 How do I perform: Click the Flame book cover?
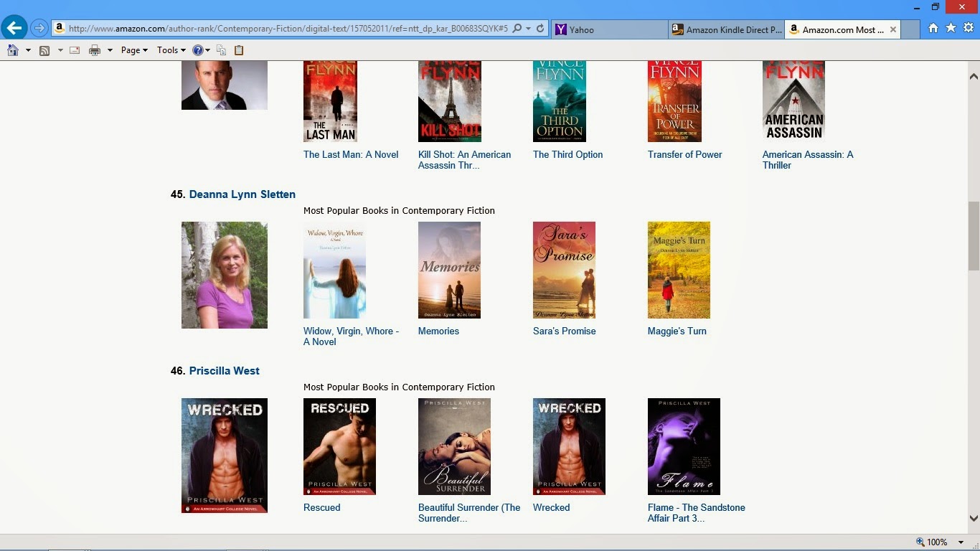tap(684, 446)
